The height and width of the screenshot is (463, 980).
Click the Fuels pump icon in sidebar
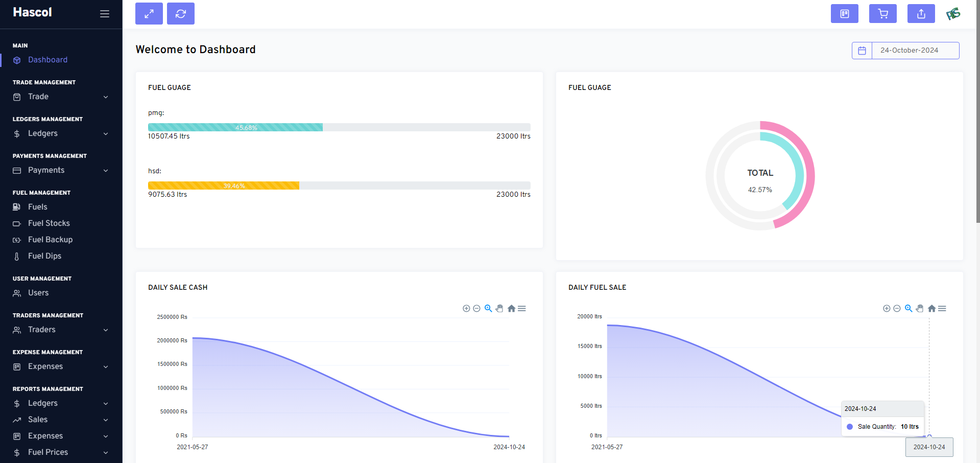tap(17, 207)
